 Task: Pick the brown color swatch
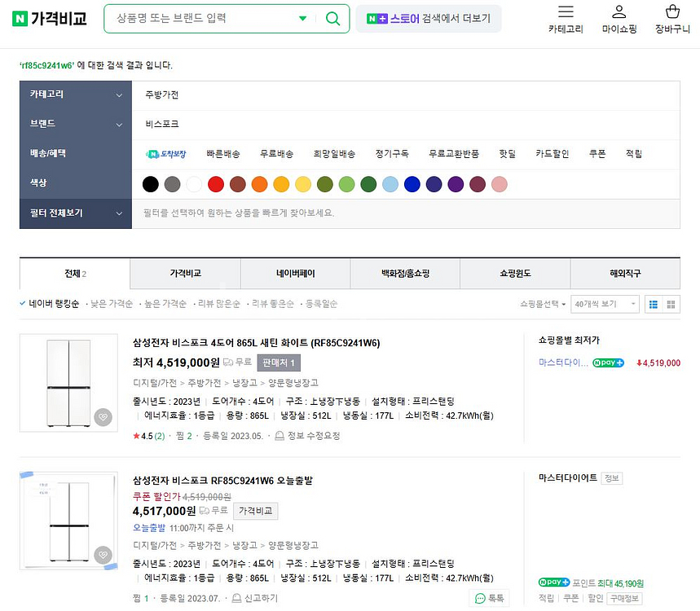click(237, 184)
